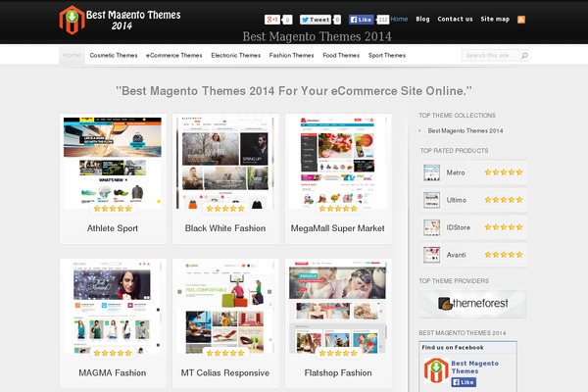Click the Tweet count bubble
The width and height of the screenshot is (588, 392).
point(337,20)
